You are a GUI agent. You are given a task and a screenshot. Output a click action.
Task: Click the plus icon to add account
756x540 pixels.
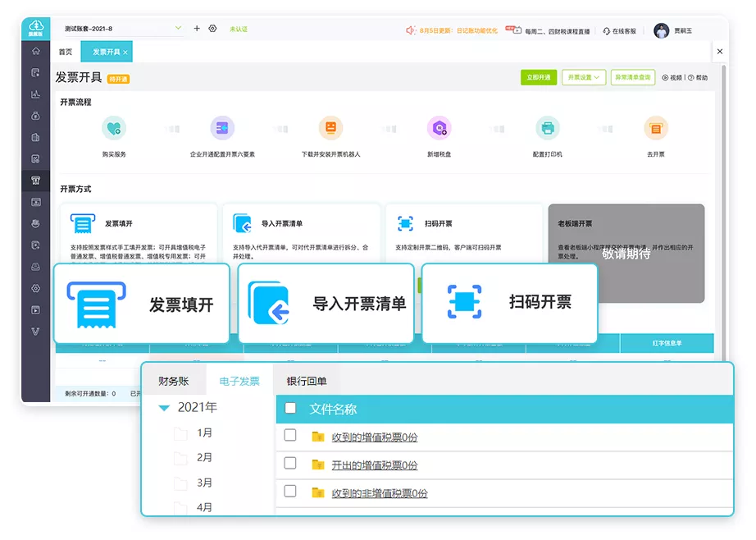197,29
